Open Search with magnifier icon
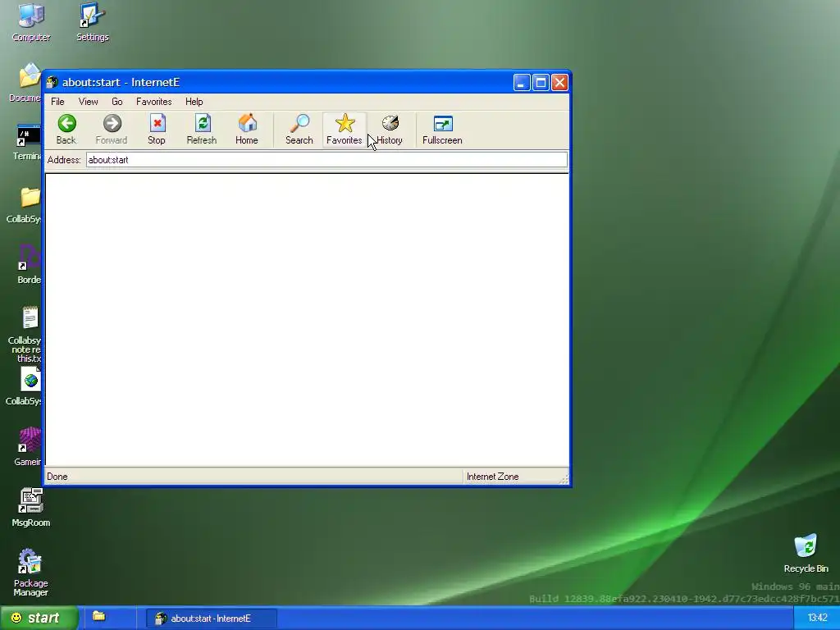This screenshot has height=630, width=840. pos(299,129)
